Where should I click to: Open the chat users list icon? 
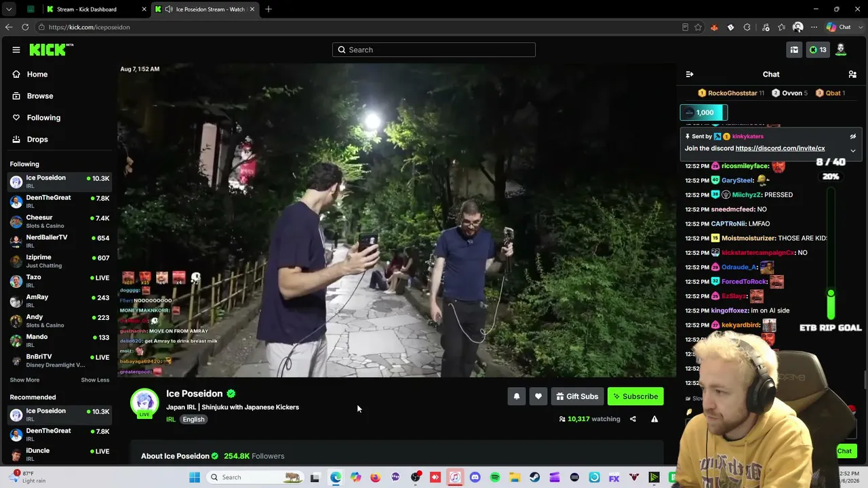pos(852,75)
